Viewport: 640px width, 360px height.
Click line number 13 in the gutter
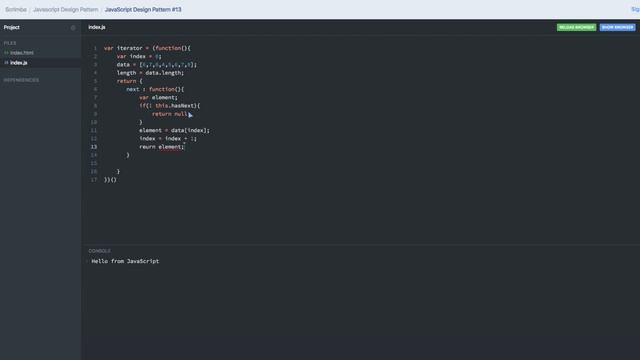(94, 147)
